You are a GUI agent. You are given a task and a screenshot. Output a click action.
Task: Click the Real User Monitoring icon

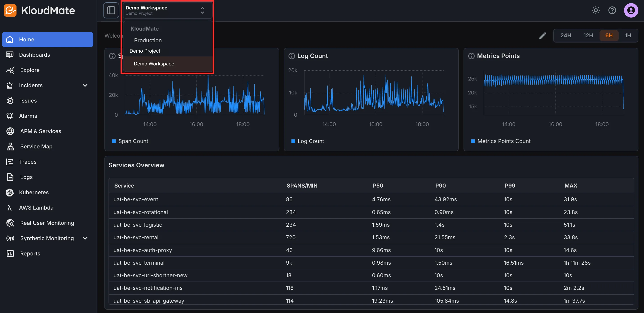(x=10, y=223)
